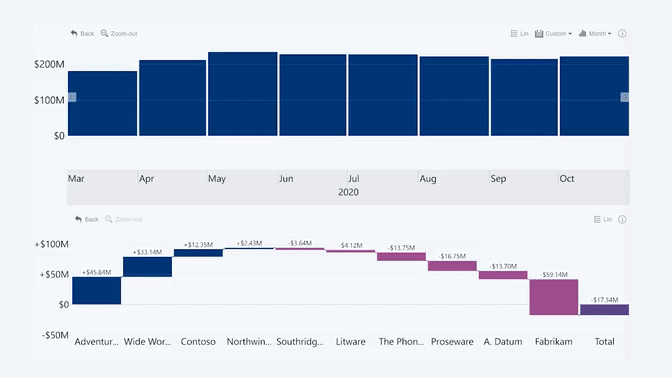Click info icon of waterfall chart
This screenshot has height=378, width=672.
622,219
